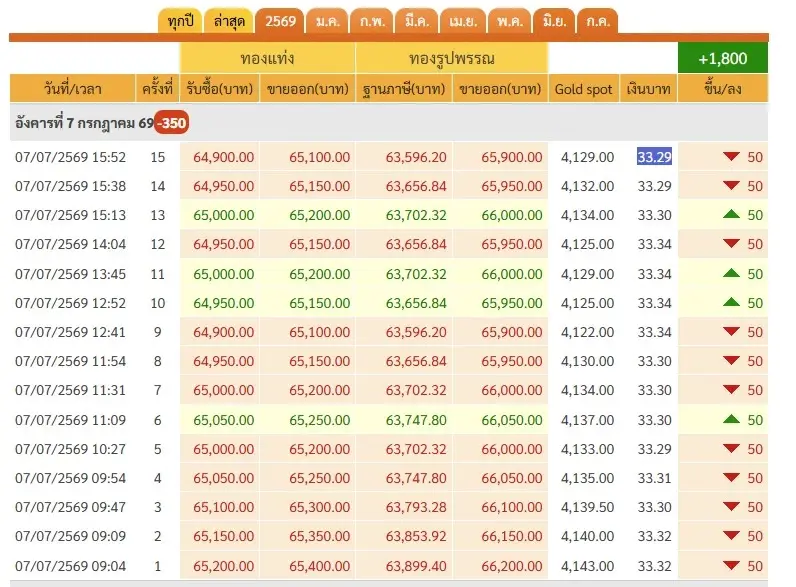Click the ทองแท่ง group header
796x587 pixels.
(x=267, y=58)
